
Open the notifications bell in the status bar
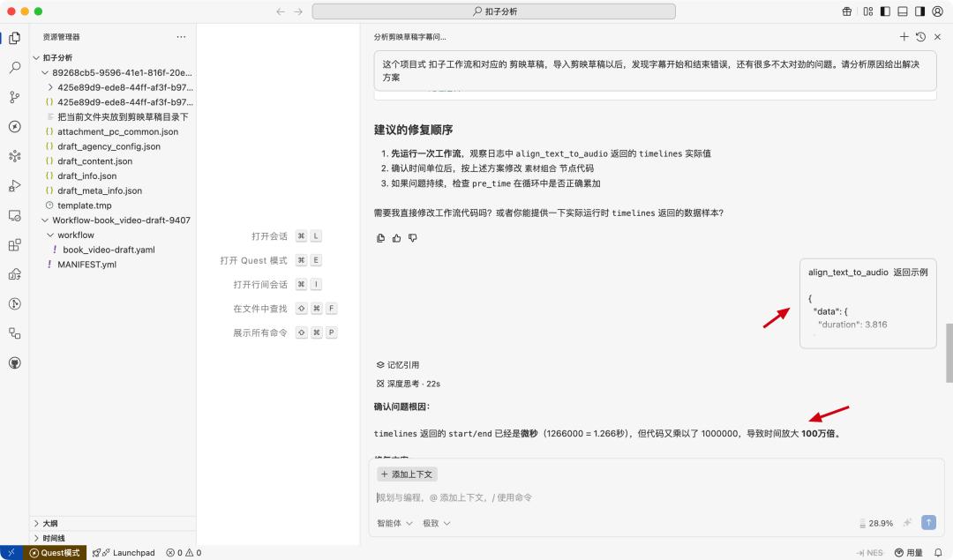(937, 552)
